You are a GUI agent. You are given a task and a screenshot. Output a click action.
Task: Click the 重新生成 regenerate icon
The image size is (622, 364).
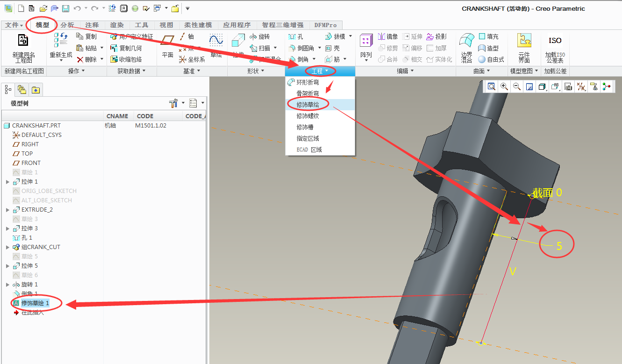tap(61, 40)
